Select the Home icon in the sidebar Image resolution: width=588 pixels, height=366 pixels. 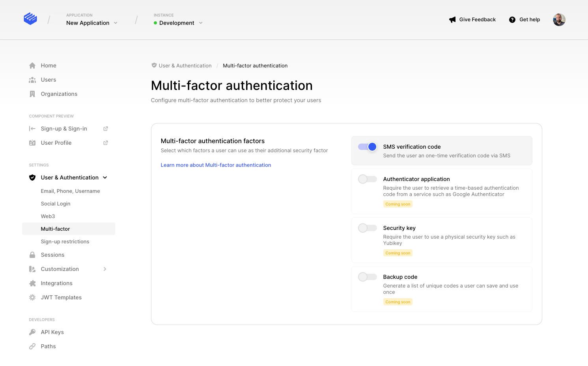point(33,65)
